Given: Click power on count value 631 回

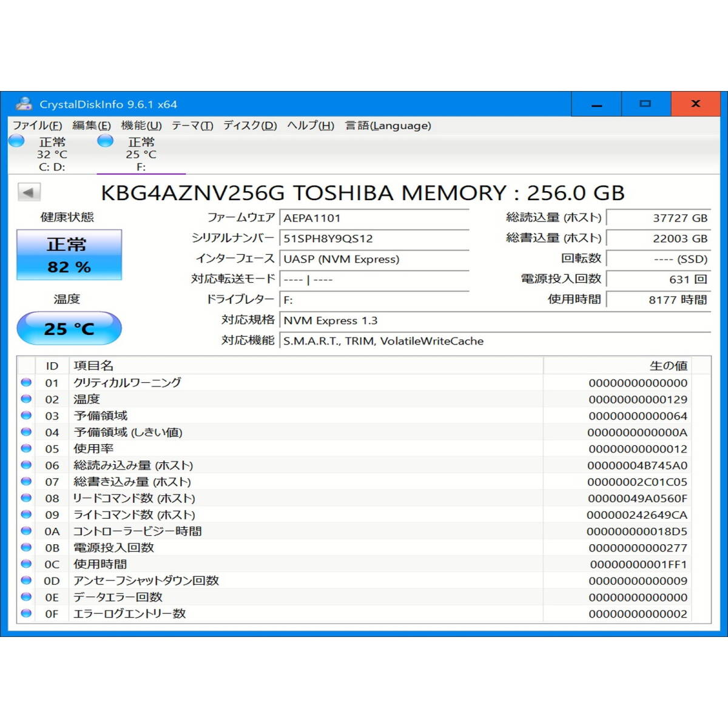Looking at the screenshot, I should pyautogui.click(x=659, y=280).
